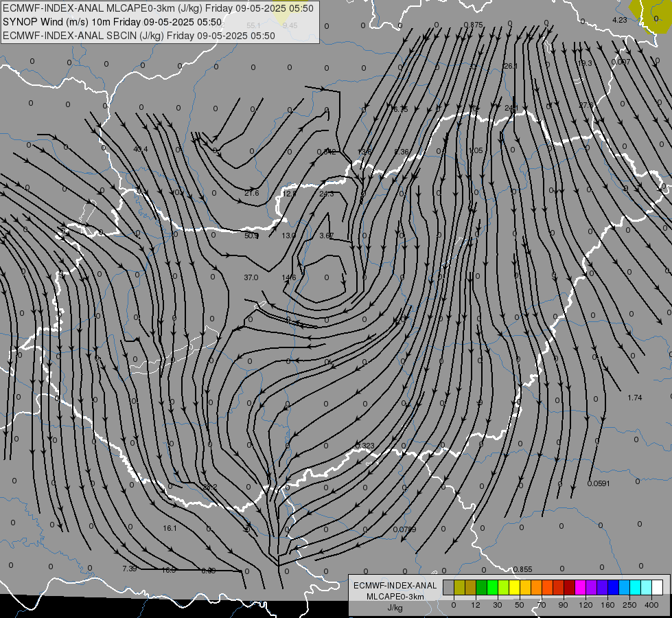Pick the bright green legend swatch
This screenshot has height=618, width=672.
(x=492, y=587)
